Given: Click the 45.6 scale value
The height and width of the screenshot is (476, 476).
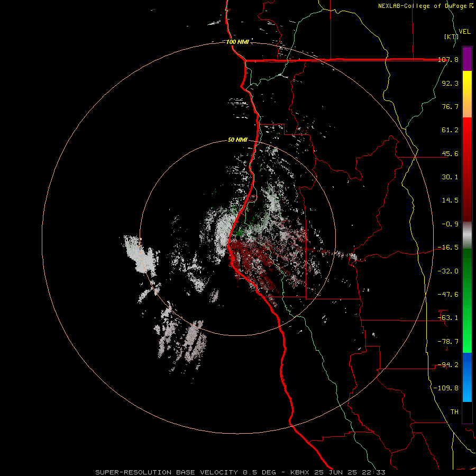Looking at the screenshot, I should 450,153.
